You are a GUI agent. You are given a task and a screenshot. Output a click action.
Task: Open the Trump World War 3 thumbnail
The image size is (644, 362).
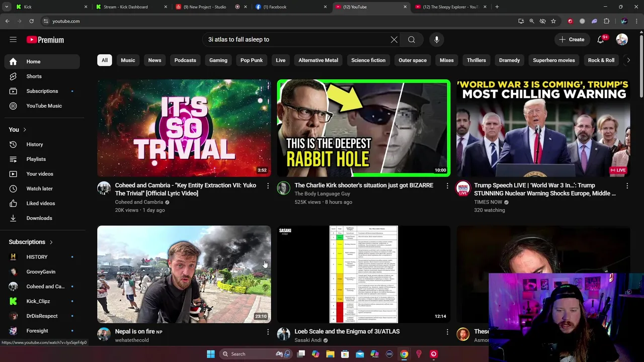pyautogui.click(x=543, y=128)
